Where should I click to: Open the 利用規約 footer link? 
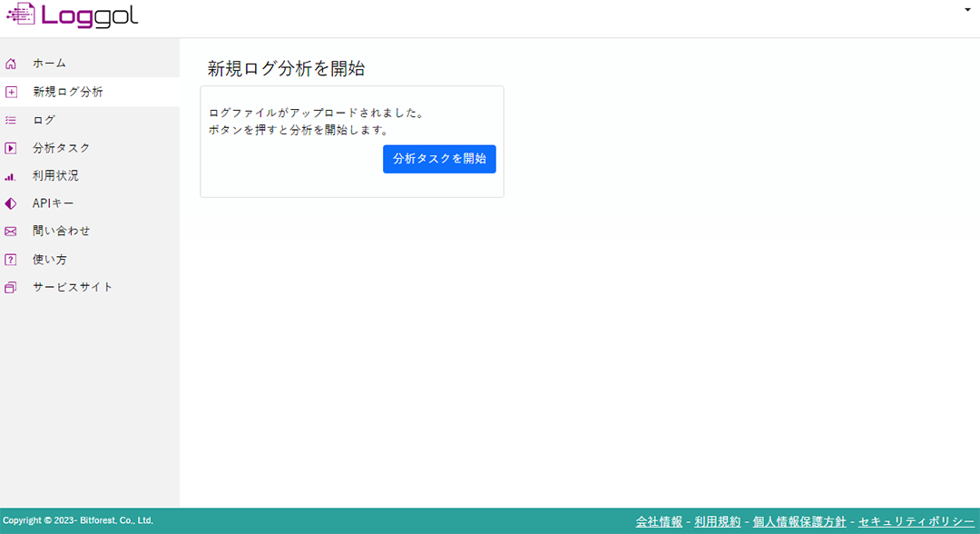point(717,521)
